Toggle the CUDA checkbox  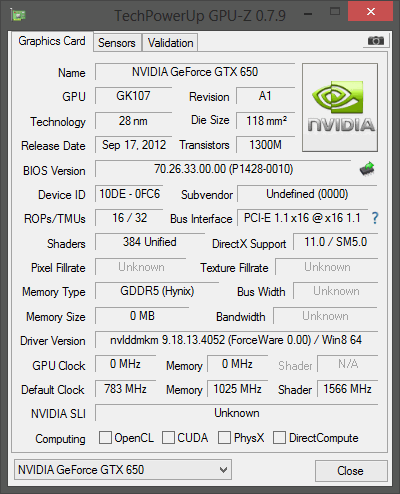168,437
